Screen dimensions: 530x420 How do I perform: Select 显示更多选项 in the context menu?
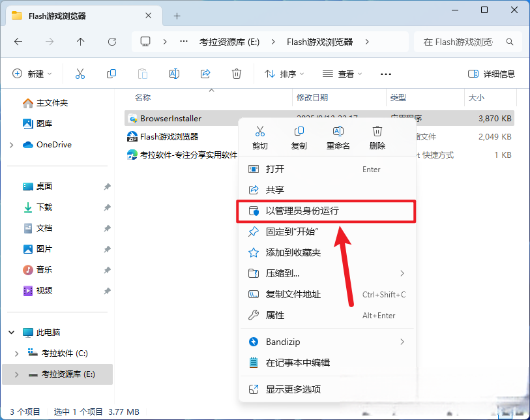click(327, 389)
